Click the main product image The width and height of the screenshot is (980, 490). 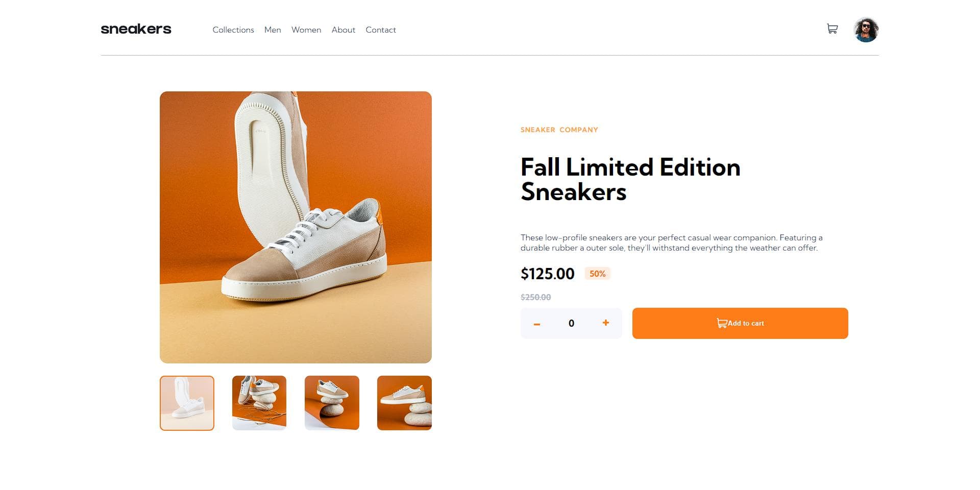tap(296, 227)
